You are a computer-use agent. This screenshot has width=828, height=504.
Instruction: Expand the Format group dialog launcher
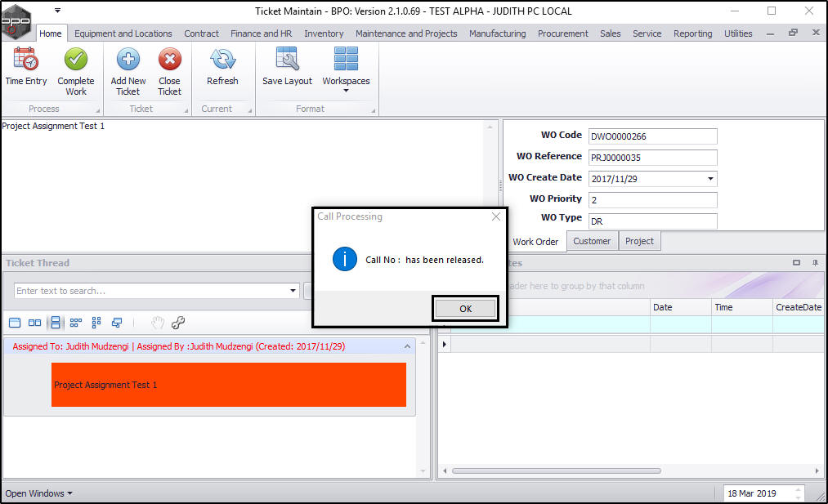374,111
